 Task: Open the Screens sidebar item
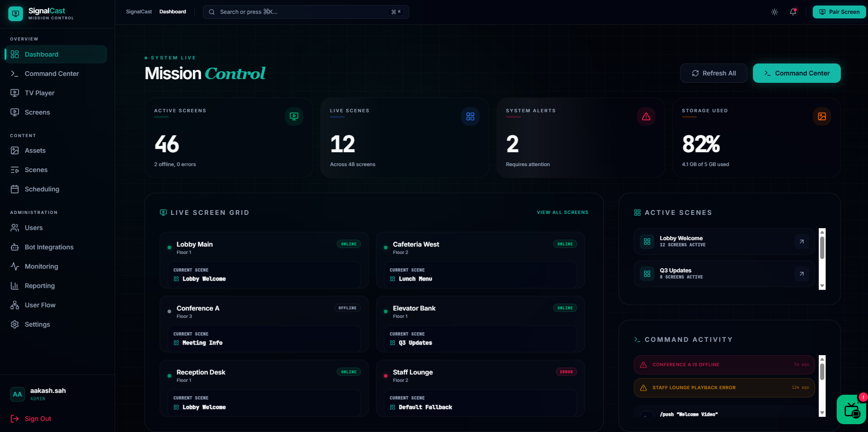click(x=56, y=112)
